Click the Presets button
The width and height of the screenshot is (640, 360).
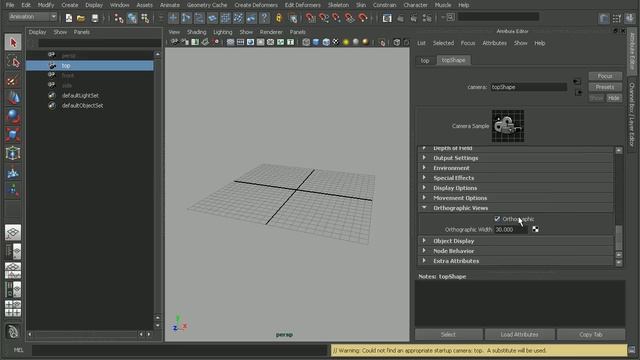coord(605,87)
